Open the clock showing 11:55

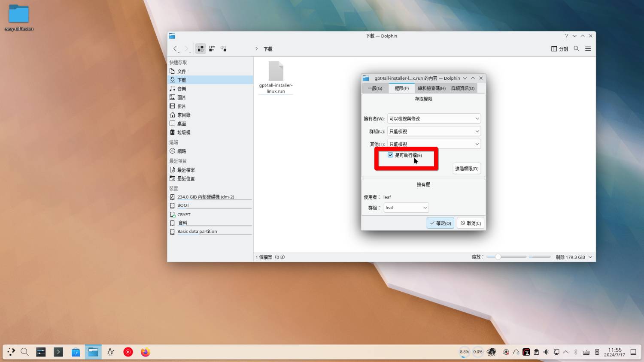pos(615,352)
